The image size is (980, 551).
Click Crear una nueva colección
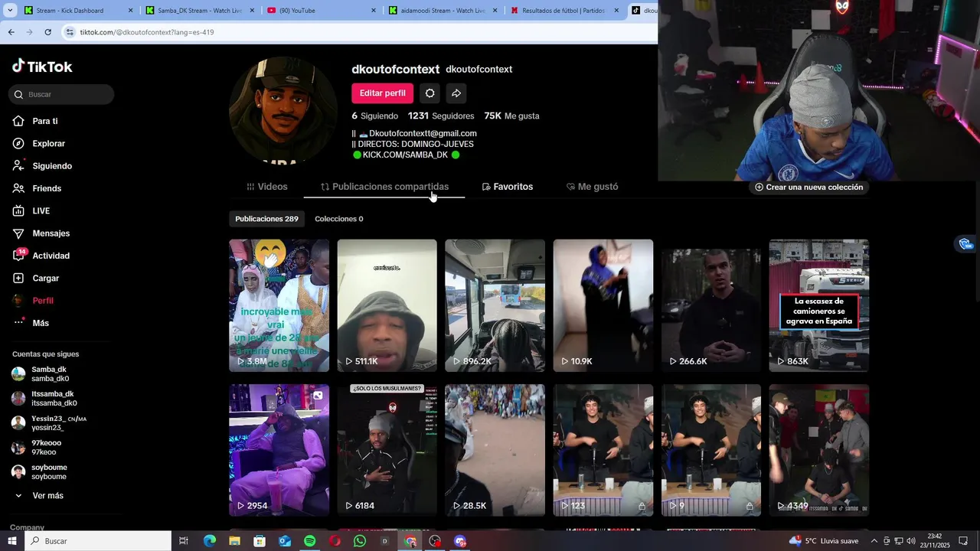(x=808, y=187)
